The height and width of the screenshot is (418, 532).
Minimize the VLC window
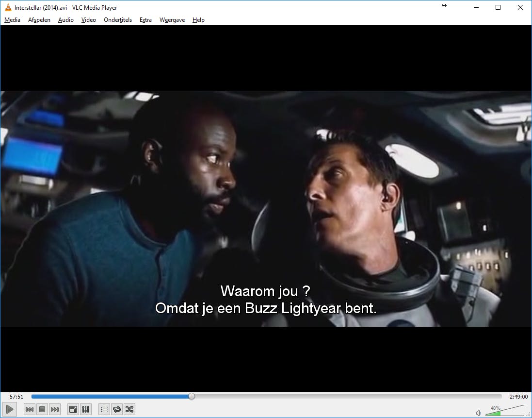tap(476, 7)
